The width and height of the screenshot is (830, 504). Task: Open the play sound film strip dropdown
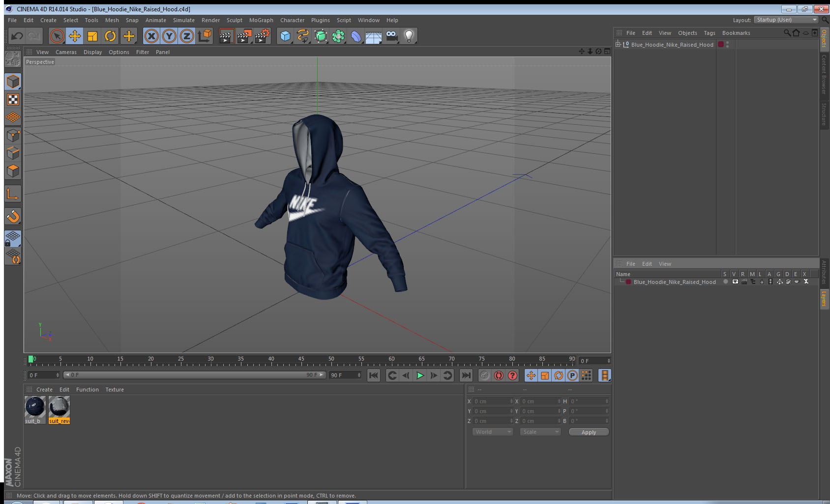click(x=604, y=375)
